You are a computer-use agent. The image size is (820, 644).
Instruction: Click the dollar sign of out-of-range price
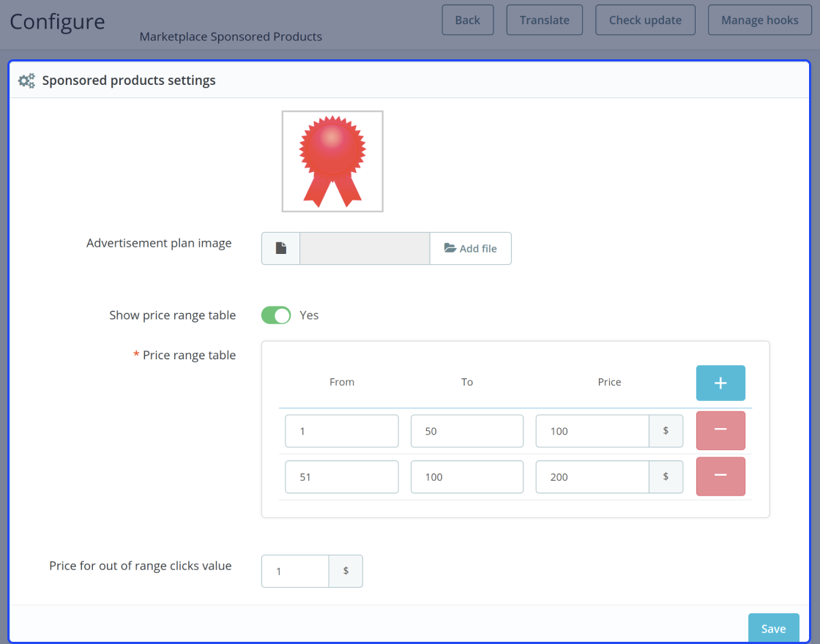click(346, 571)
